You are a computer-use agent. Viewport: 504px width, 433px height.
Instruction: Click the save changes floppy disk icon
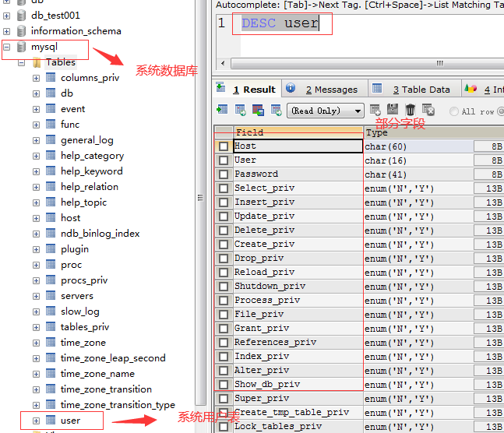(393, 109)
